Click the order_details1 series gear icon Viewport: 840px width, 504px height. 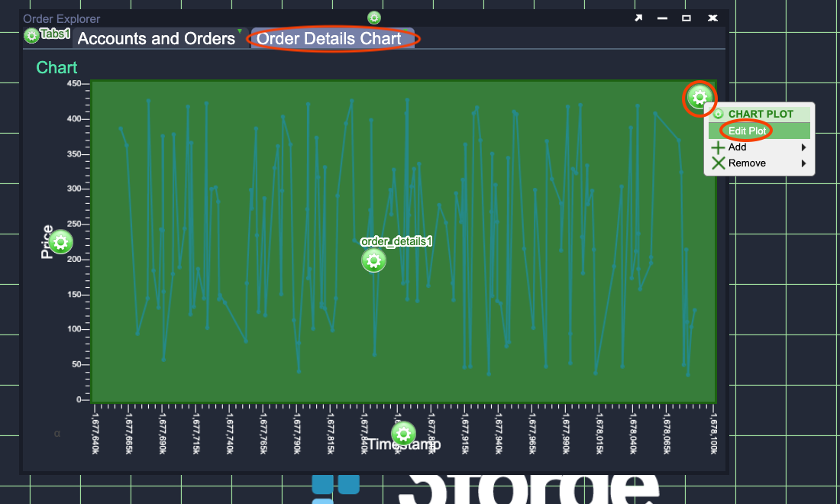click(x=373, y=260)
